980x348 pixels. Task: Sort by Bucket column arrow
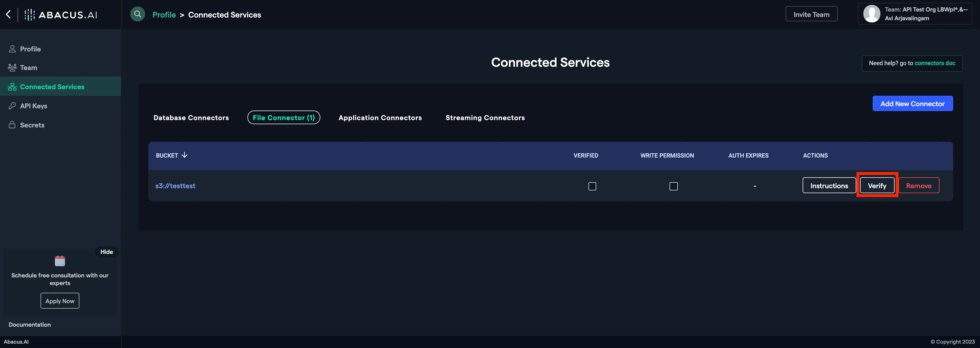click(x=185, y=155)
